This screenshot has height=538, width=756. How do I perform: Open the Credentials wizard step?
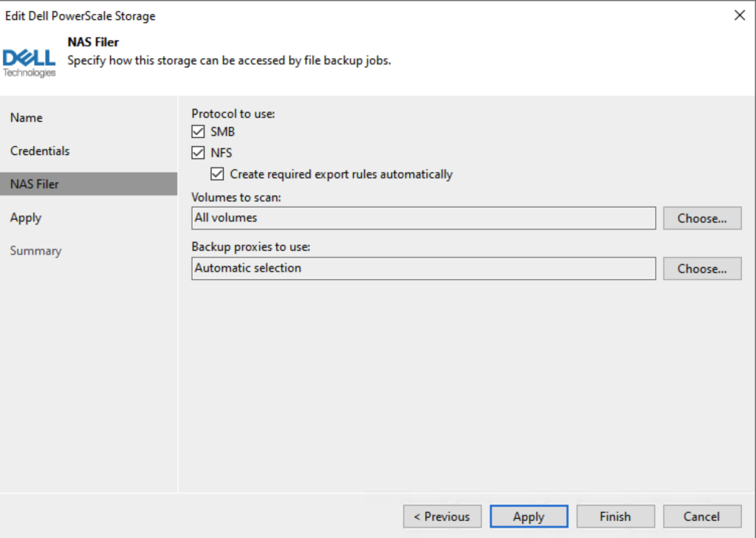[x=40, y=151]
